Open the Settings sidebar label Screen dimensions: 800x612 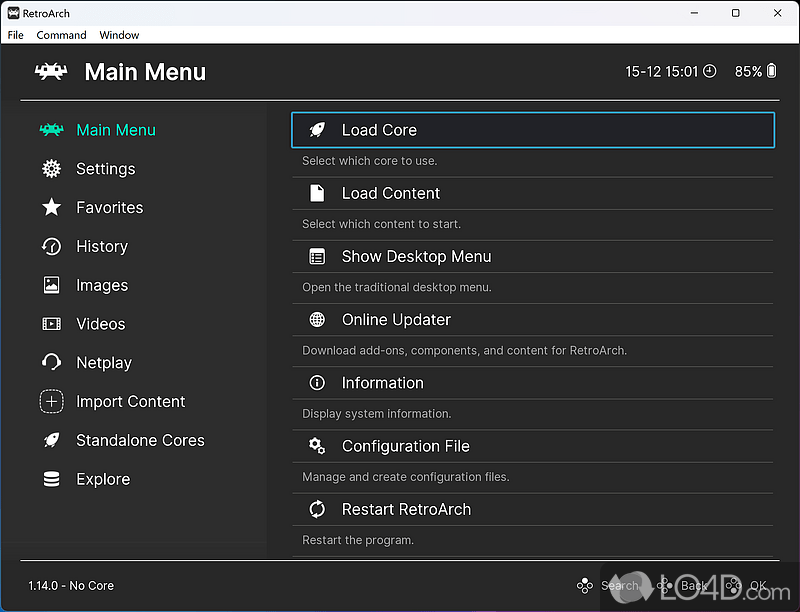click(x=106, y=169)
